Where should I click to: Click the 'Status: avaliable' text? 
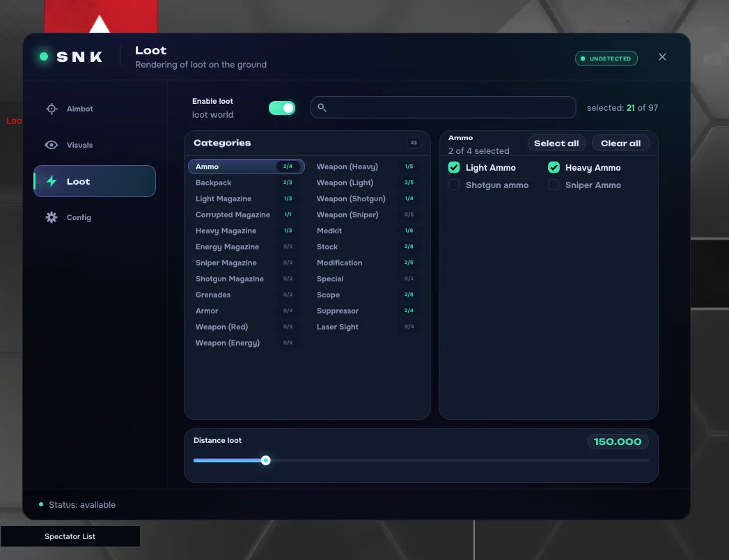[x=82, y=505]
